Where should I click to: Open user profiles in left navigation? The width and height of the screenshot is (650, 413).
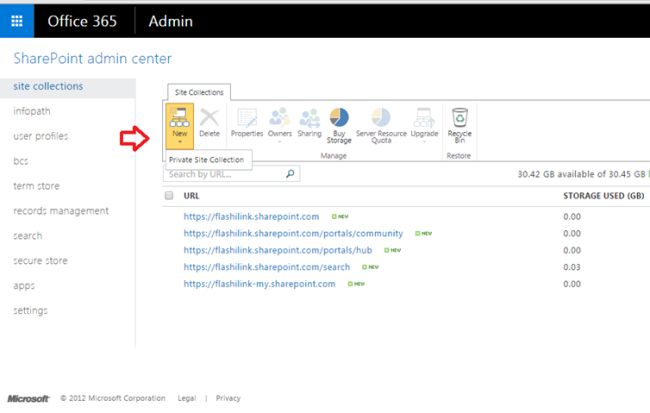pos(40,136)
